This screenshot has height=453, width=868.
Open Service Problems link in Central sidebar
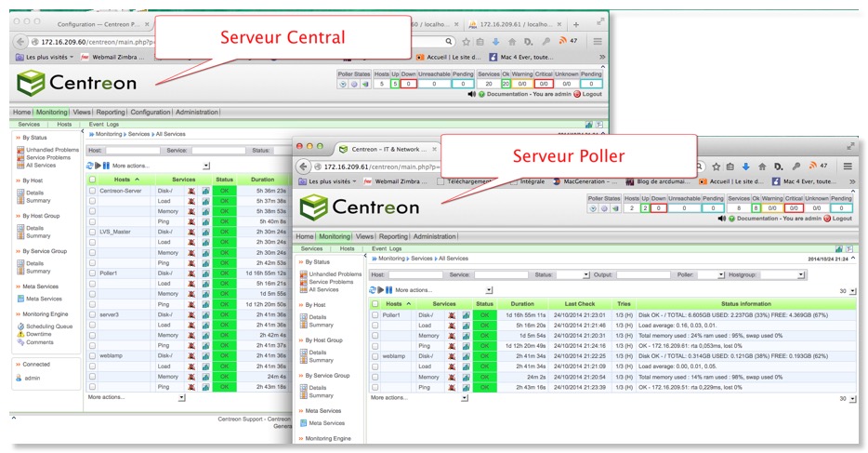click(x=48, y=157)
